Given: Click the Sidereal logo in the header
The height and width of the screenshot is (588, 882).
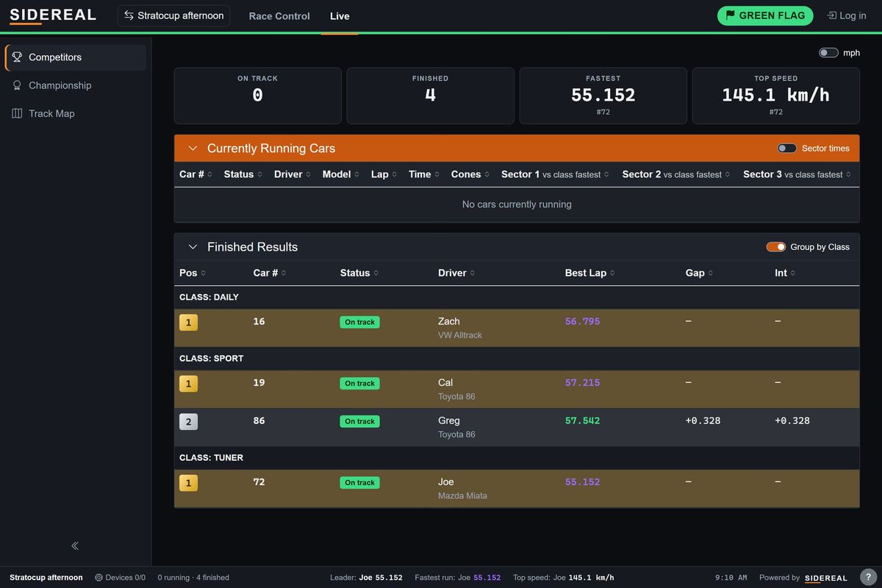Looking at the screenshot, I should 53,15.
